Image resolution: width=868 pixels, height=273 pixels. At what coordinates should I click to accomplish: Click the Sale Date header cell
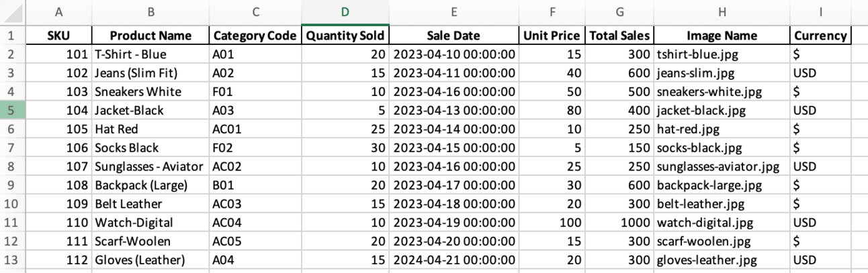tap(454, 36)
